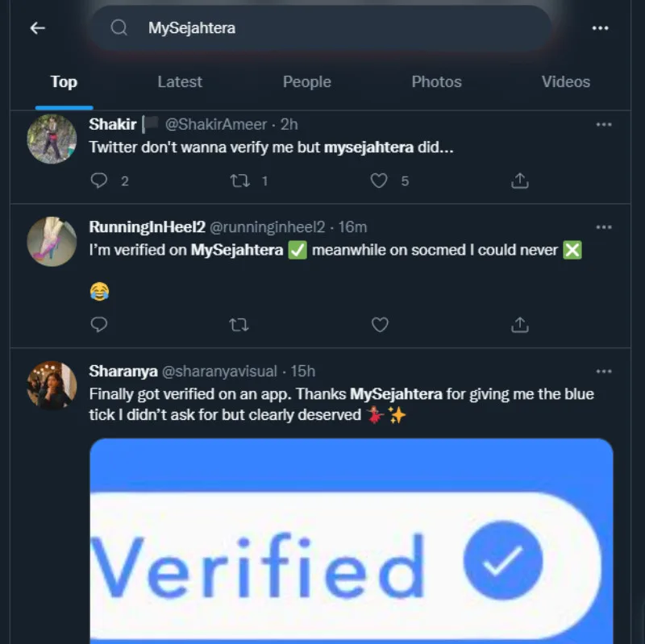Open more options on RunningInHeel2's tweet

click(x=604, y=227)
